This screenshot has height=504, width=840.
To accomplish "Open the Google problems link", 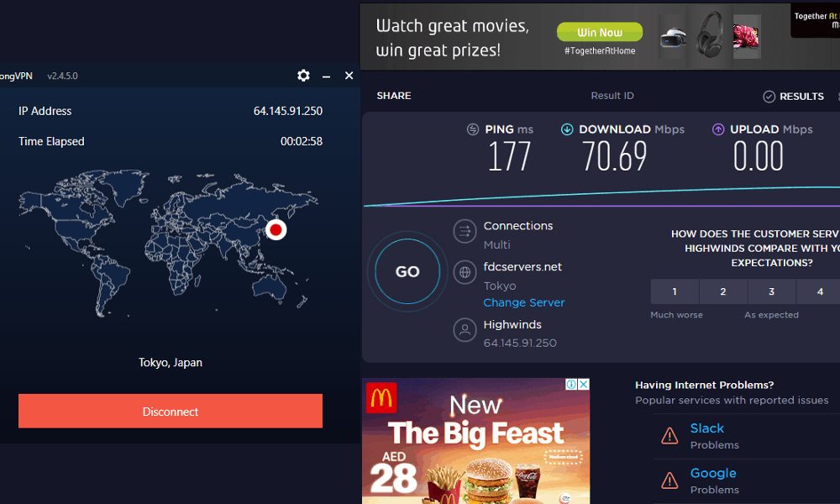I will (713, 474).
